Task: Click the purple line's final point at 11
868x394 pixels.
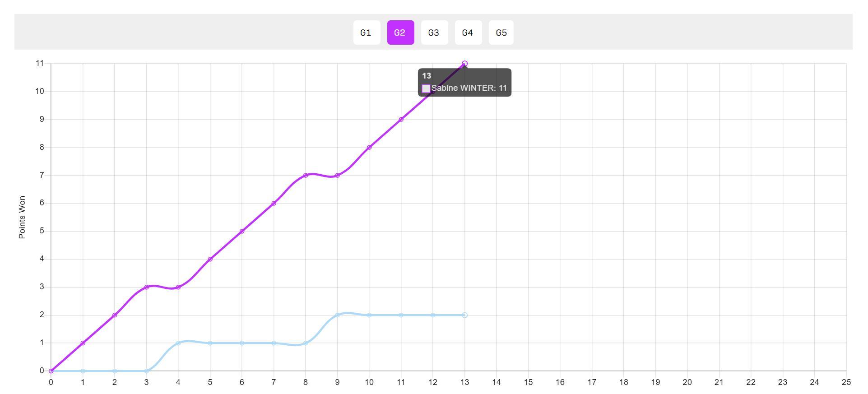Action: [464, 64]
